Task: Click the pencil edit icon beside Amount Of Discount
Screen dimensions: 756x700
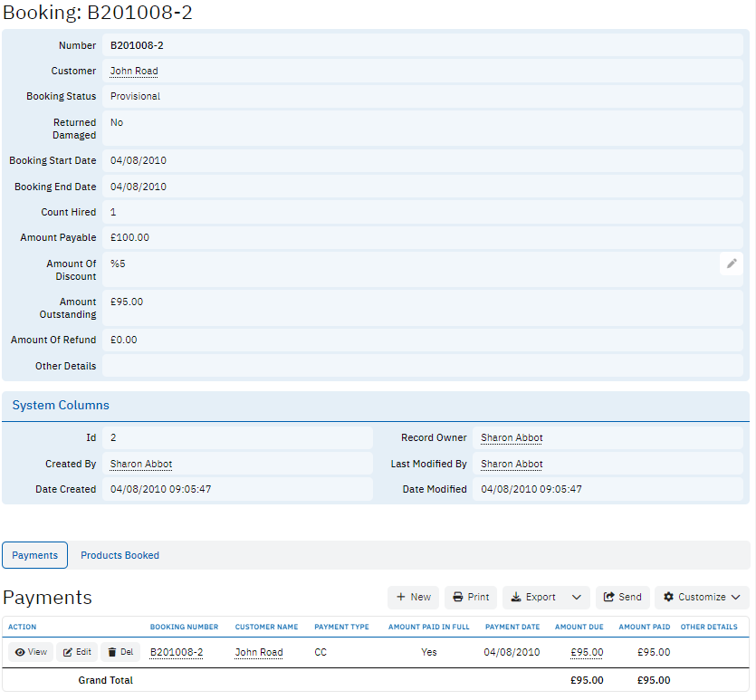Action: click(x=732, y=264)
